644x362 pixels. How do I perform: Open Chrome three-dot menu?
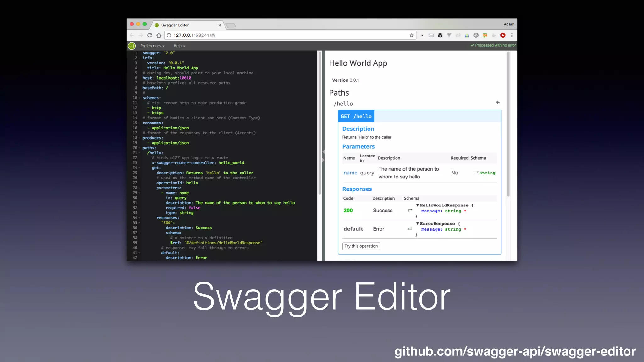512,35
